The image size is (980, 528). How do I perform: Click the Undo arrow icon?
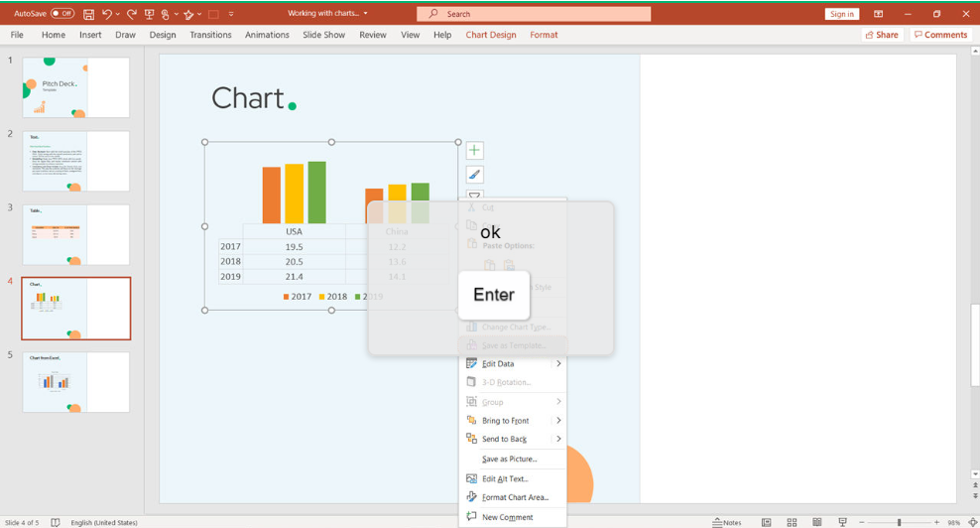pyautogui.click(x=107, y=14)
